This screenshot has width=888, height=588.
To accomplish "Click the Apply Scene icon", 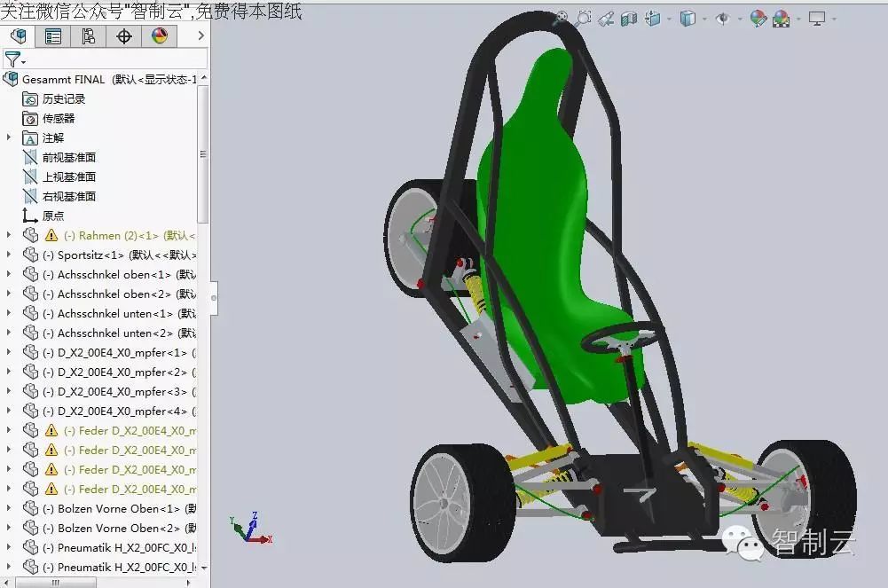I will 782,18.
